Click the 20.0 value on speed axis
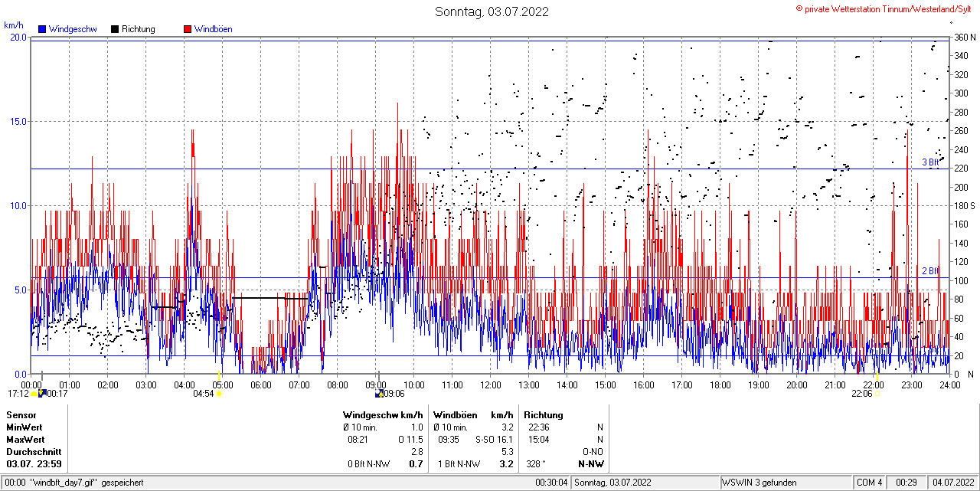The width and height of the screenshot is (980, 491). pos(18,37)
